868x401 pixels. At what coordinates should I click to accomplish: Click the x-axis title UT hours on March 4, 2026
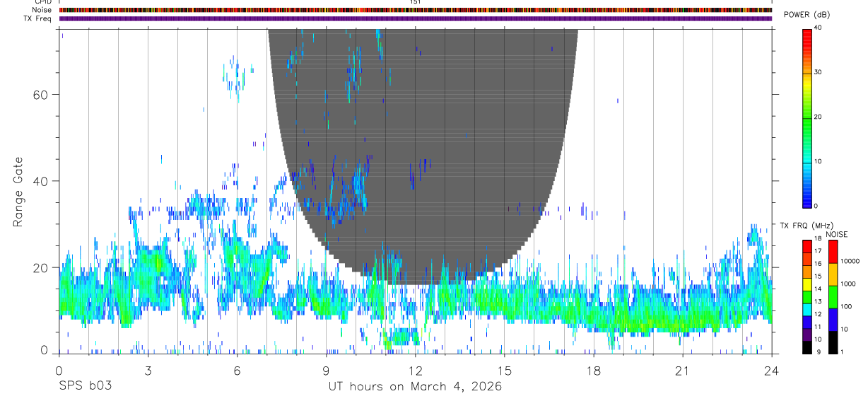[415, 387]
